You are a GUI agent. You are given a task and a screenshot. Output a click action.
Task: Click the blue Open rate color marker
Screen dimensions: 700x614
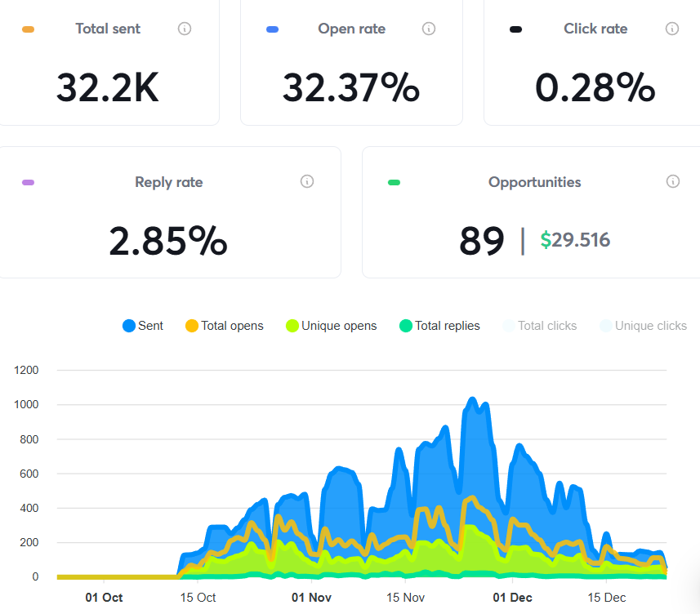coord(272,29)
